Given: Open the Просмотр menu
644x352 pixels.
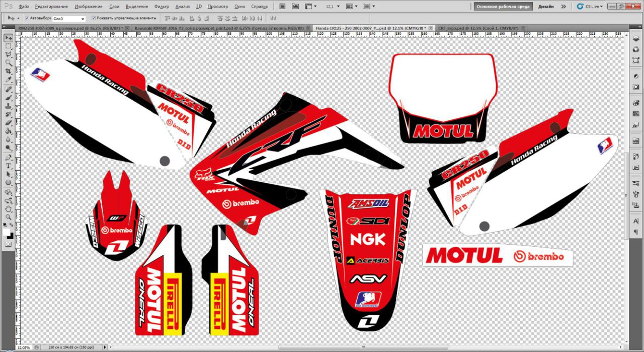Looking at the screenshot, I should pyautogui.click(x=218, y=7).
